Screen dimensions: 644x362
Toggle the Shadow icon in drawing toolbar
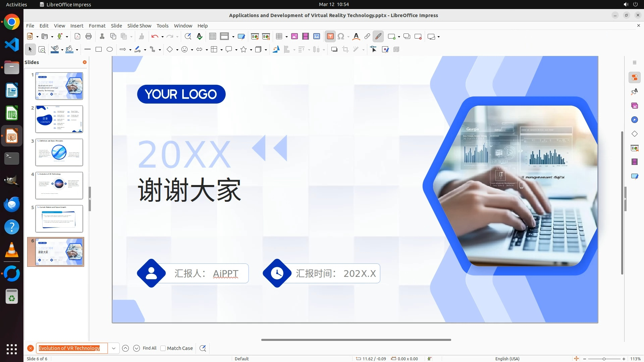334,50
